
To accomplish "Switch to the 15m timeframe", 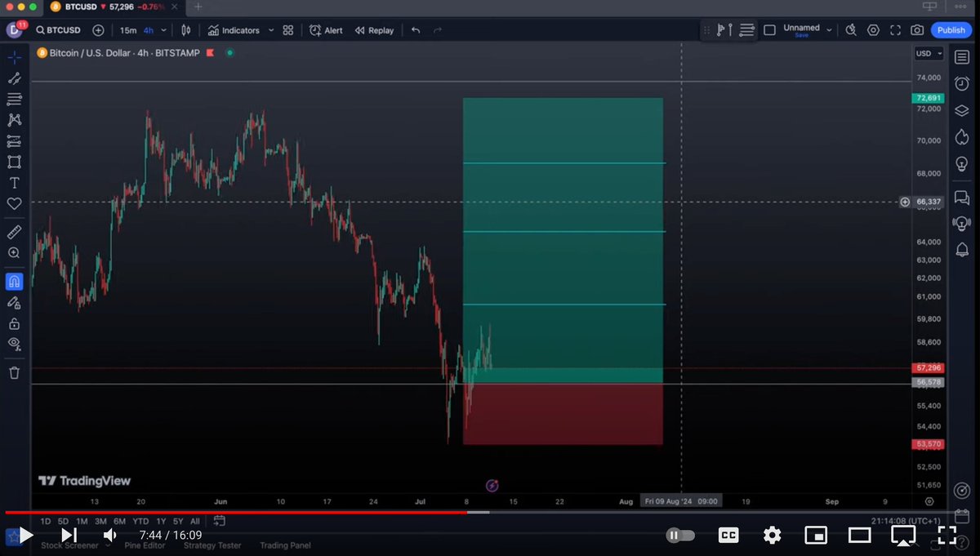I will tap(128, 30).
